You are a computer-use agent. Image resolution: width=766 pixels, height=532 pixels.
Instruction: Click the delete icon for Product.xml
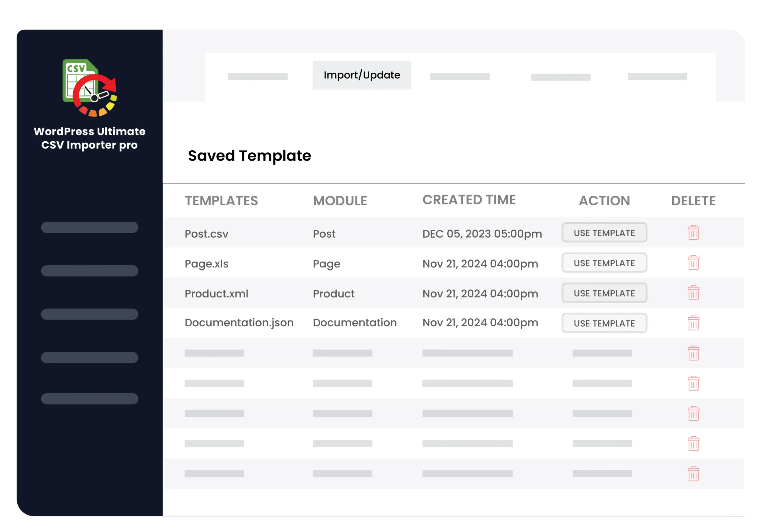point(693,293)
